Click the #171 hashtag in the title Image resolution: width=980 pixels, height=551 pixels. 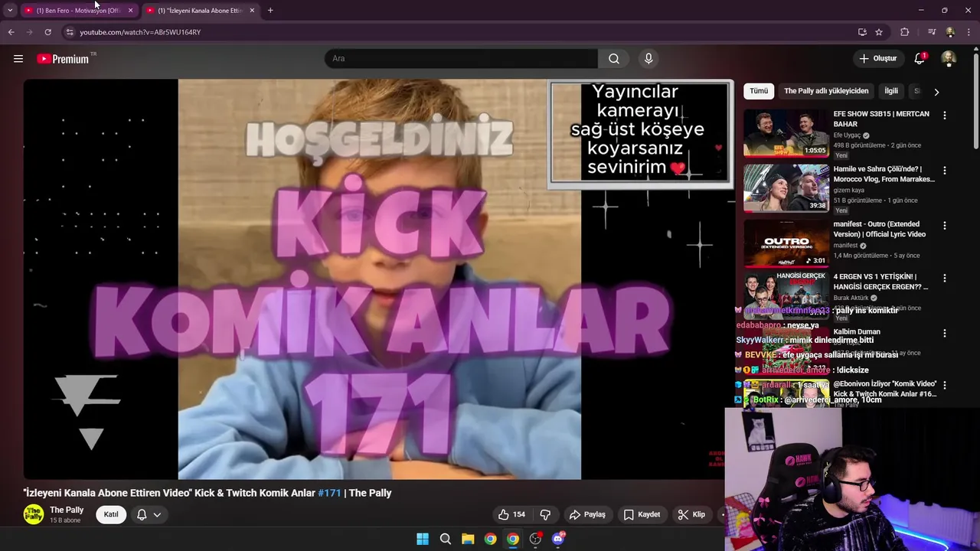329,493
